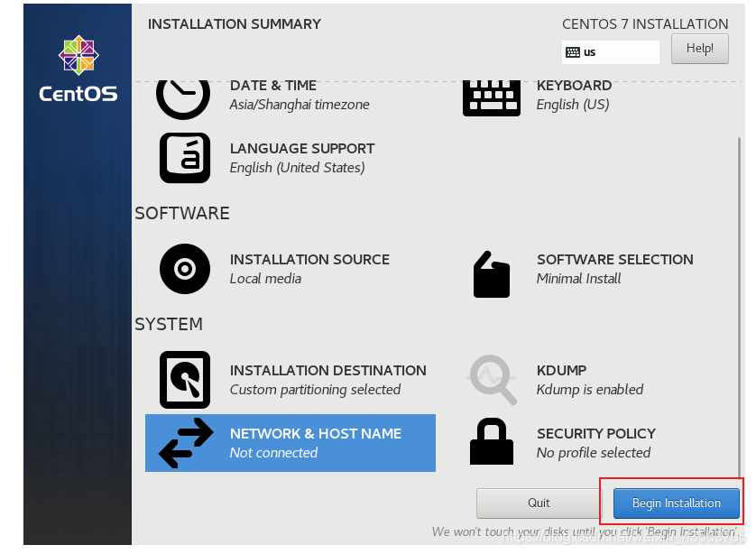Open SECURITY POLICY heading
The height and width of the screenshot is (554, 756).
[596, 433]
